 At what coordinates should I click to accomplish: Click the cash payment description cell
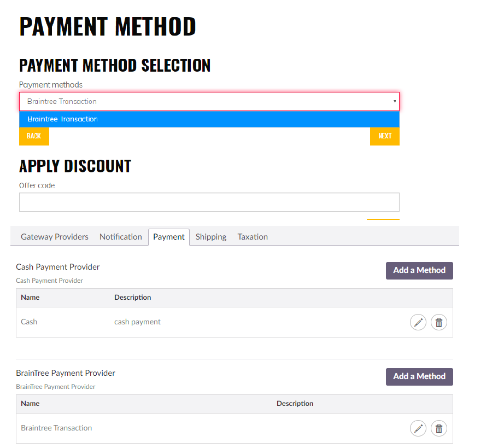138,322
